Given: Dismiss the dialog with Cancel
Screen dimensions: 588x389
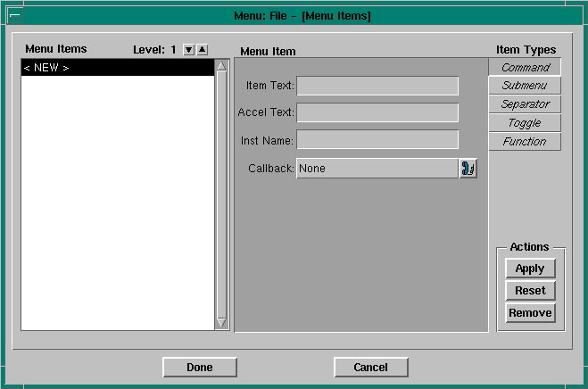Looking at the screenshot, I should point(370,367).
